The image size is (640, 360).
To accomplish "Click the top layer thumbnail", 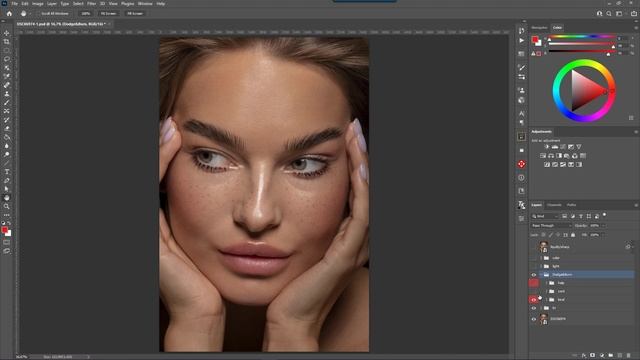I will 543,247.
